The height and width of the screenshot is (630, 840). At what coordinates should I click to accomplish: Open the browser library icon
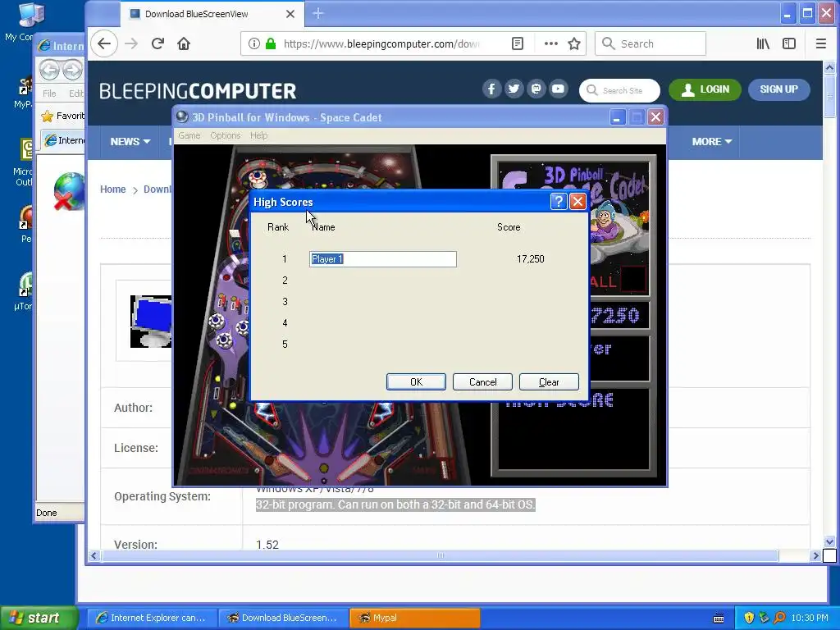[x=763, y=43]
